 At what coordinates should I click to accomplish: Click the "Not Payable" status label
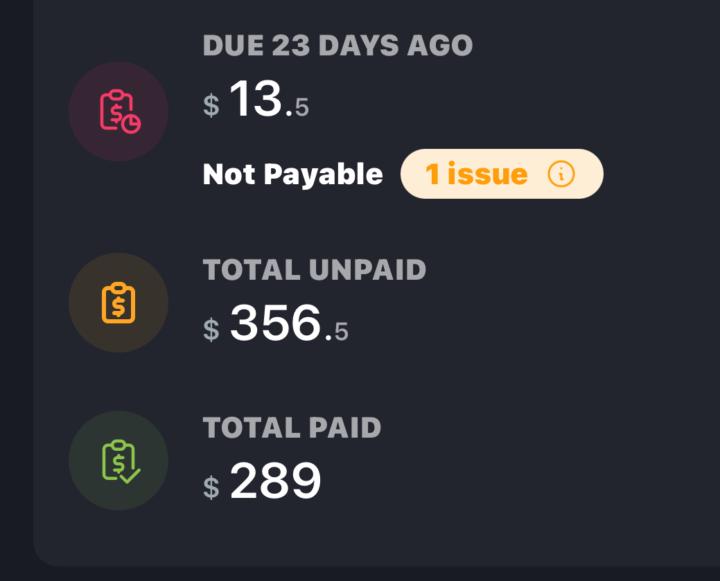(x=292, y=175)
